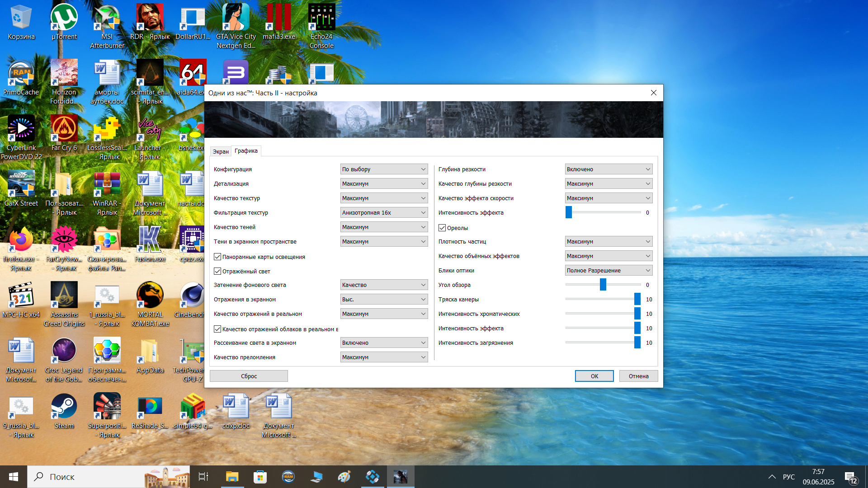Open the Steam desktop shortcut
Screen dimensions: 868x488
(64, 407)
